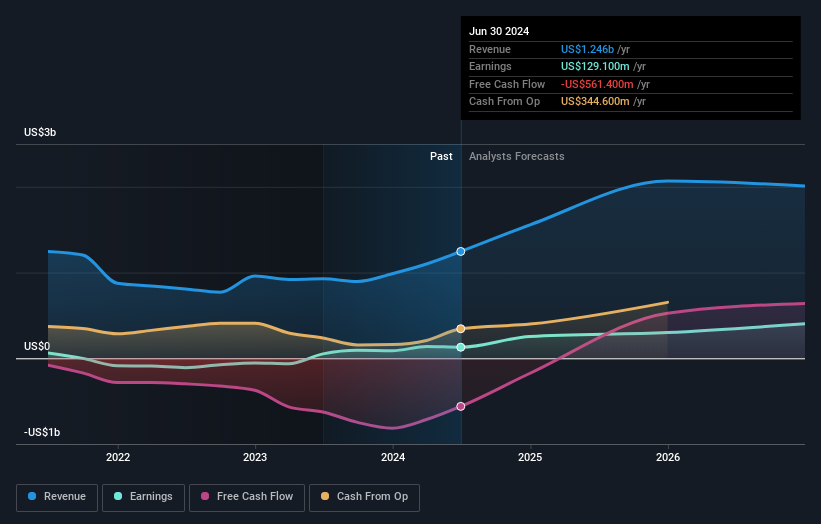Screen dimensions: 821x524
Task: Click the US$0 y-axis label
Action: [x=37, y=347]
